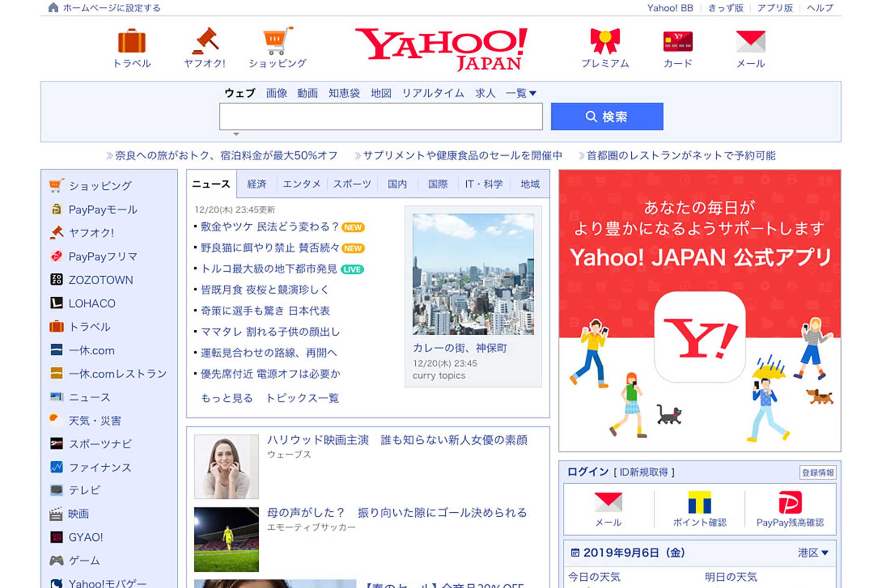Open the 港区 location dropdown
This screenshot has width=882, height=588.
813,553
